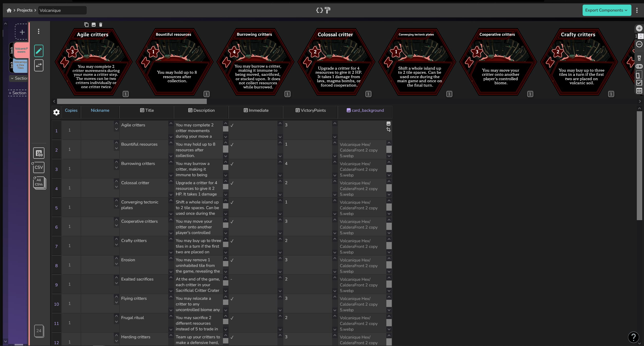644x346 pixels.
Task: Click the duplicate copy icon above cards
Action: point(86,25)
